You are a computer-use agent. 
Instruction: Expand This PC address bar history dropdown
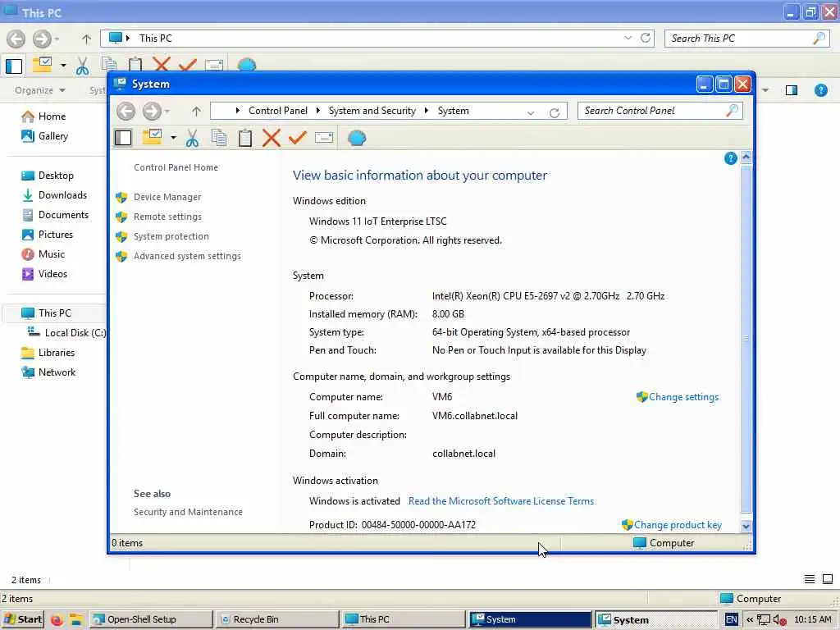click(x=628, y=38)
